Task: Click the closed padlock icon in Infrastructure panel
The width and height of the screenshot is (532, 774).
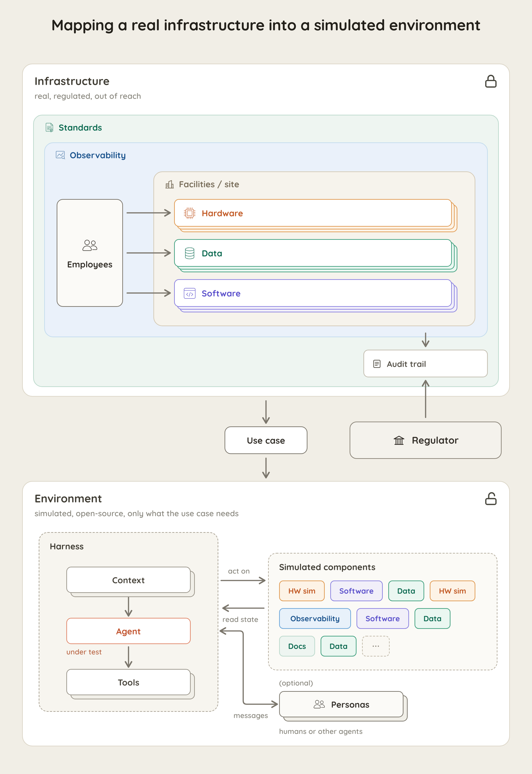Action: click(x=491, y=81)
